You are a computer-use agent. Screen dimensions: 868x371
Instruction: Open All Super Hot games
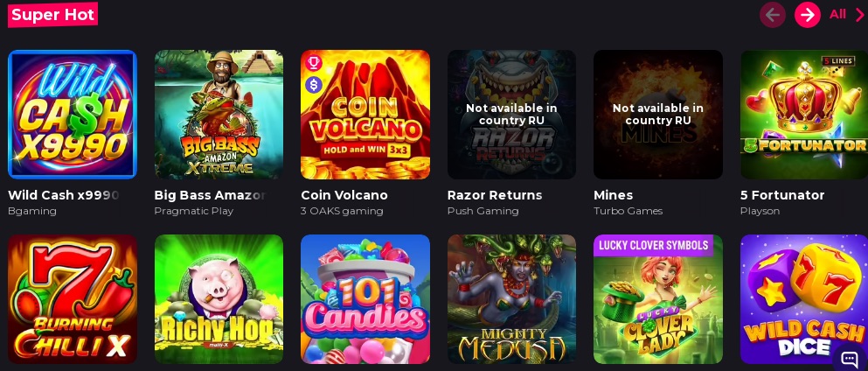click(837, 14)
